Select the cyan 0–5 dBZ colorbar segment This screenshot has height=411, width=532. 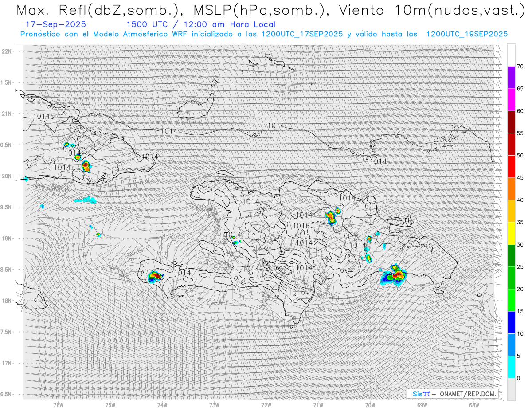511,367
